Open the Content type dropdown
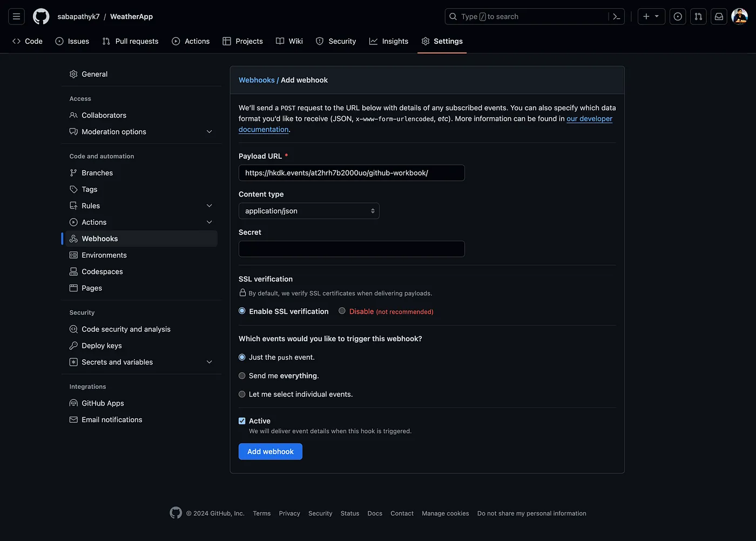Viewport: 756px width, 541px height. pyautogui.click(x=308, y=211)
